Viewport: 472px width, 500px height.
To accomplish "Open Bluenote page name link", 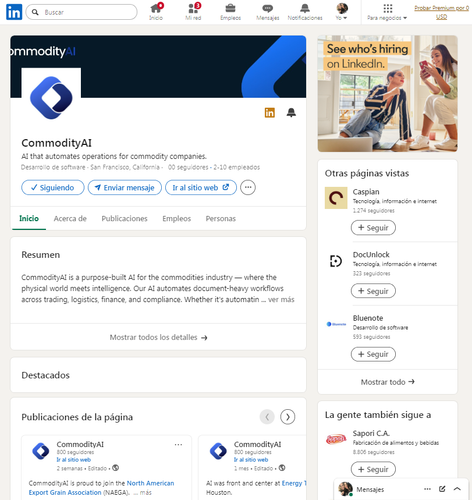I will pos(368,318).
